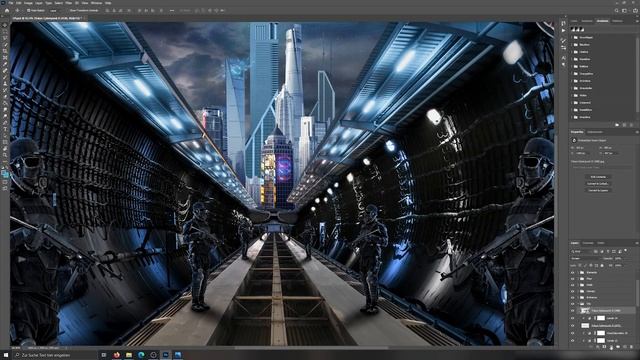Toggle Auto-Select checkbox
This screenshot has width=640, height=360.
[x=29, y=10]
